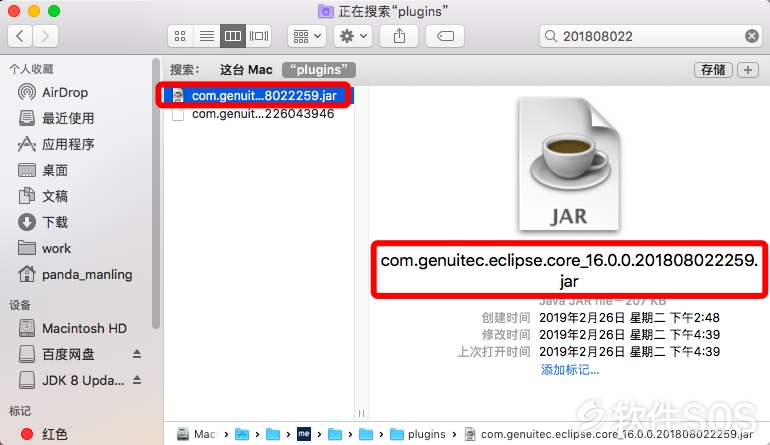Screen dimensions: 770x445
Task: Select the "plugins" search scope
Action: (319, 70)
